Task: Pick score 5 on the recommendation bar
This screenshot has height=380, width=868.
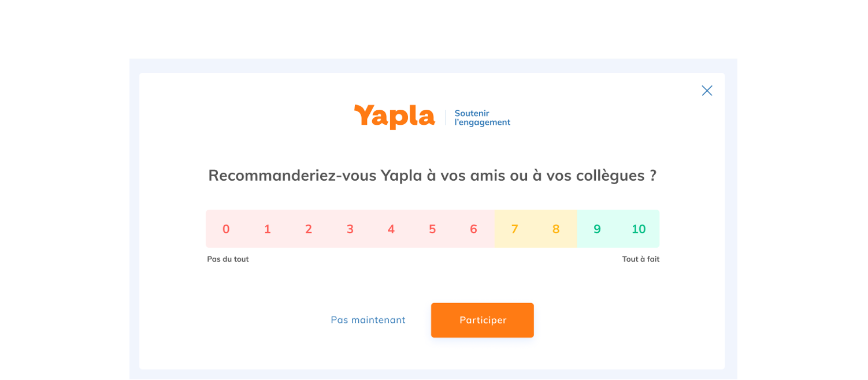Action: click(x=432, y=229)
